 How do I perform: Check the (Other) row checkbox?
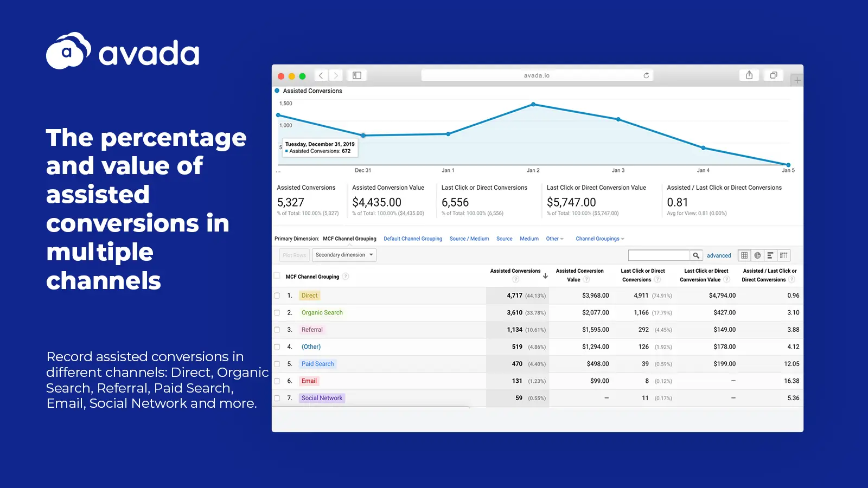click(277, 347)
